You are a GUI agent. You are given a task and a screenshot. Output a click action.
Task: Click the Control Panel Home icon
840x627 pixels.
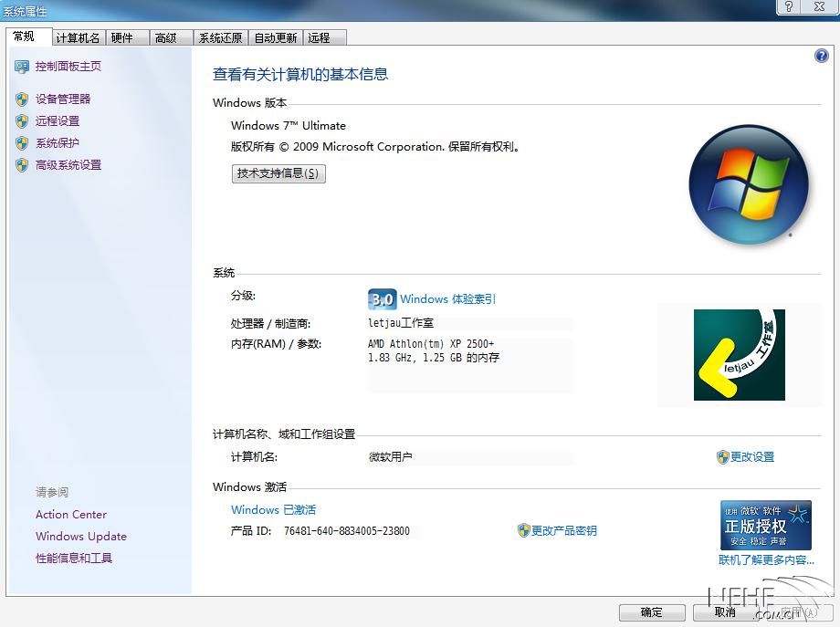point(22,67)
